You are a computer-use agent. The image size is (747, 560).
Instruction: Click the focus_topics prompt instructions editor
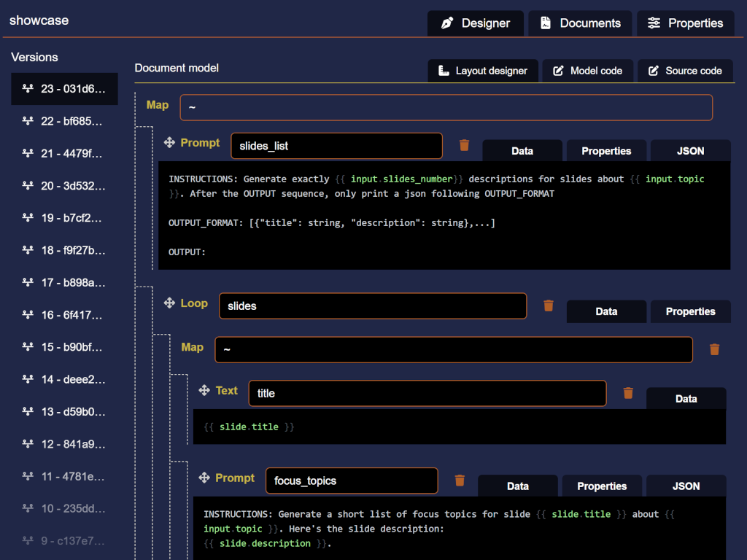(x=460, y=529)
